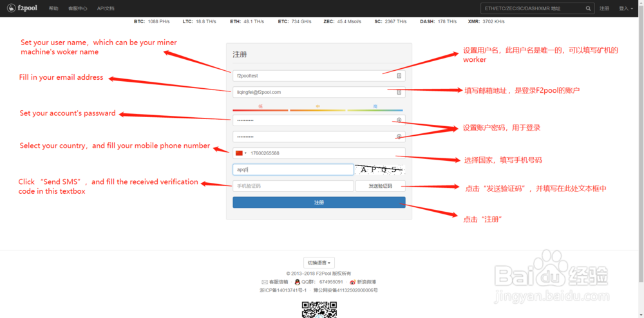Click the 注册 heading of the form
This screenshot has height=318, width=644.
[240, 55]
